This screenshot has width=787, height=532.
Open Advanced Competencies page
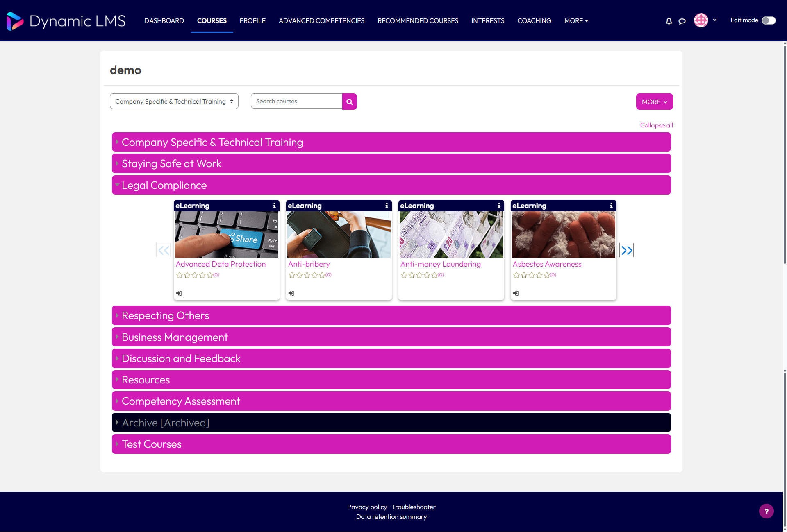pyautogui.click(x=321, y=21)
